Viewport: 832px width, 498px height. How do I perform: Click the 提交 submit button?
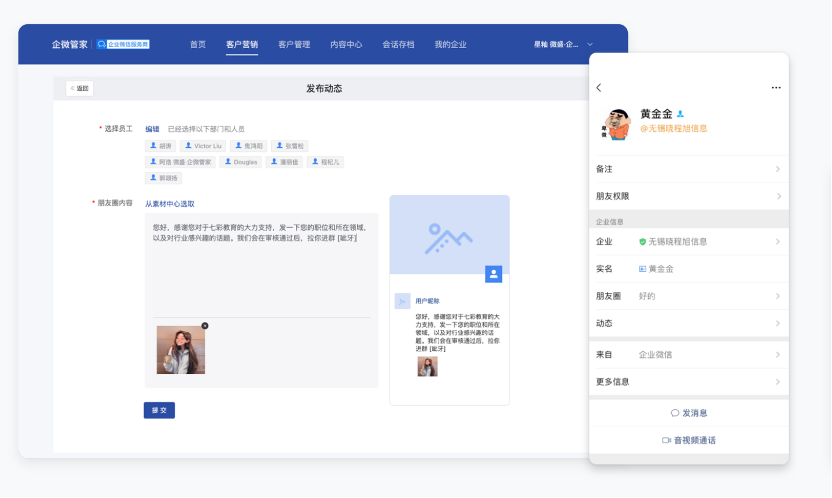[x=159, y=410]
